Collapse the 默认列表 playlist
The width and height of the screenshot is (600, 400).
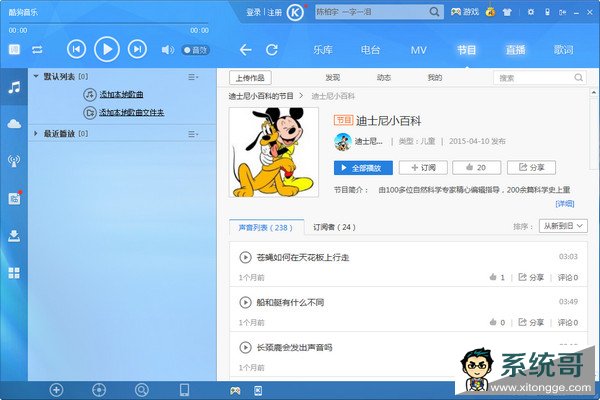pyautogui.click(x=36, y=77)
